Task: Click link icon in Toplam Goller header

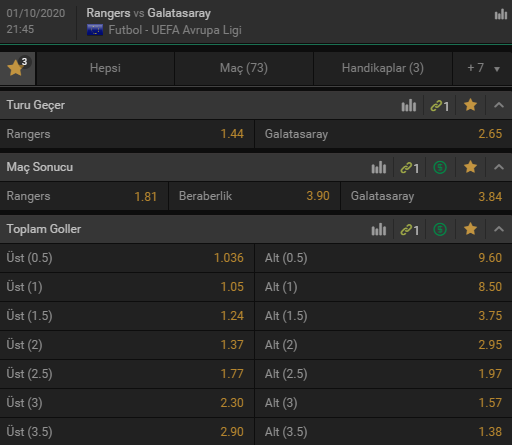Action: pos(409,230)
